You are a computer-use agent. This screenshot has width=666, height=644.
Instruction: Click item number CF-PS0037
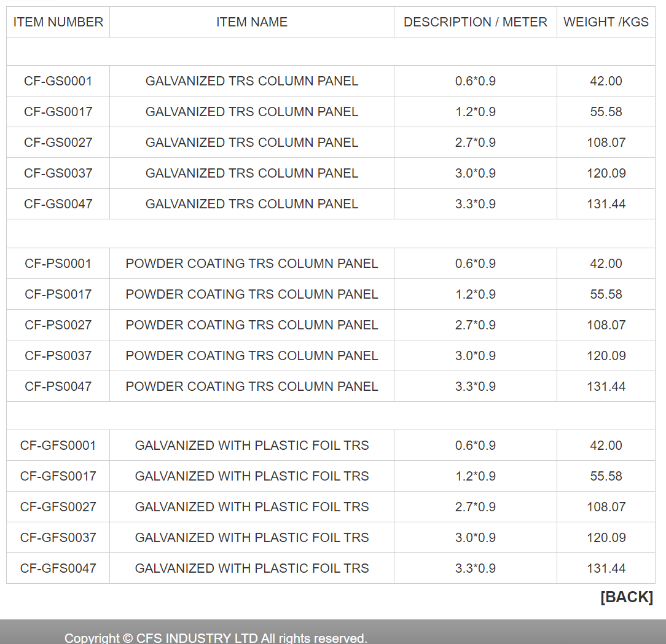[x=58, y=356]
